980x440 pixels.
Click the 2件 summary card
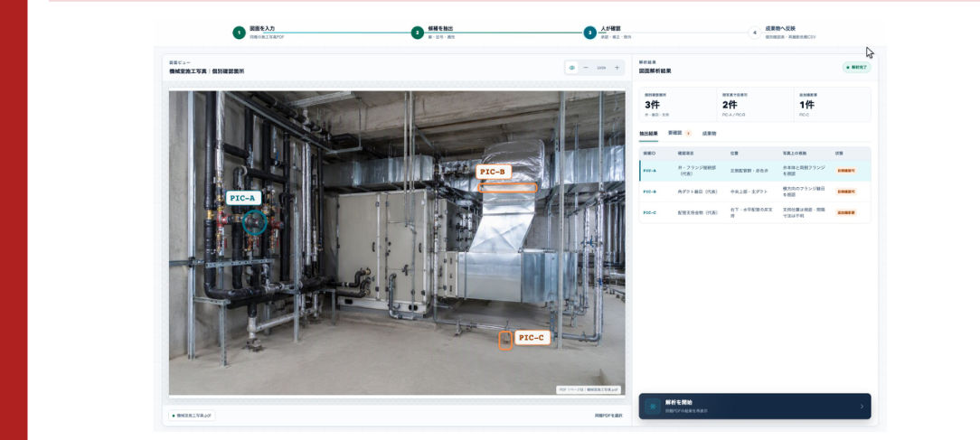pos(755,105)
